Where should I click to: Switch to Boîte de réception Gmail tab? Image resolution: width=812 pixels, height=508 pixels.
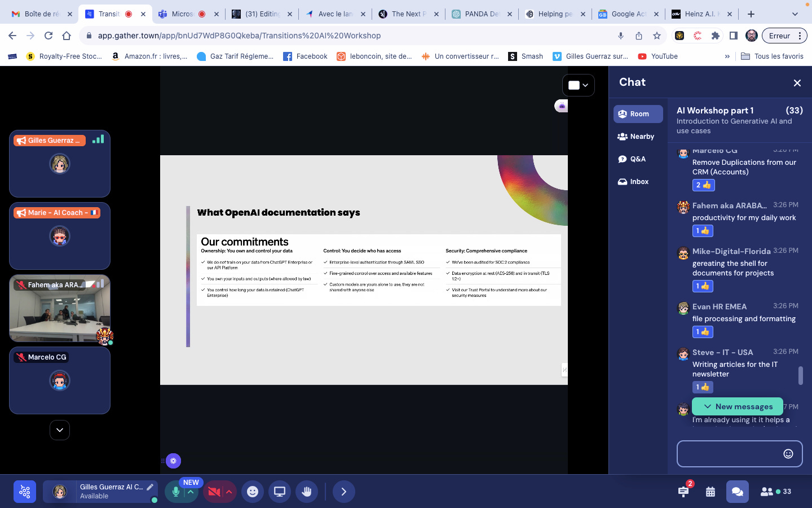click(x=41, y=14)
